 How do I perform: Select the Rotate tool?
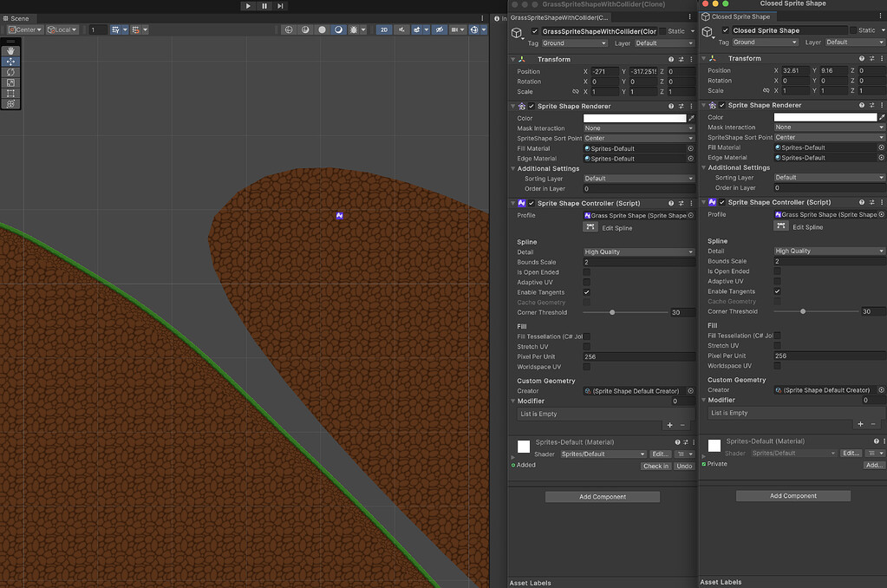10,71
